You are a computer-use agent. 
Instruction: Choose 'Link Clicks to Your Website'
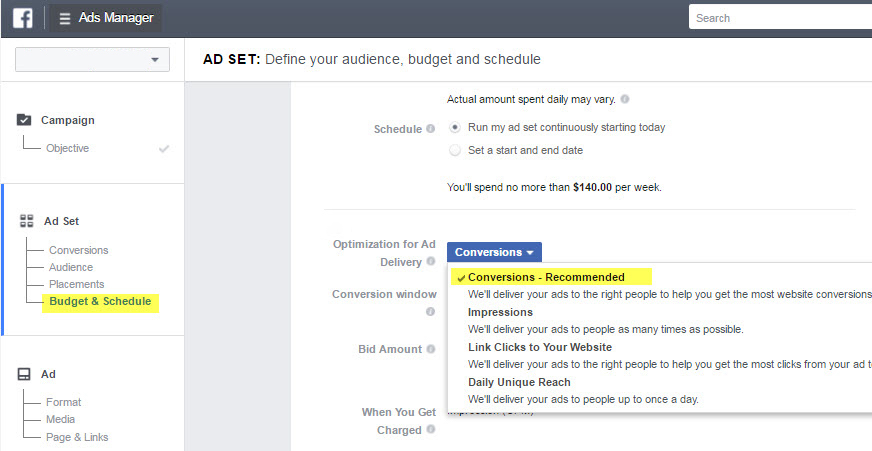(x=540, y=347)
